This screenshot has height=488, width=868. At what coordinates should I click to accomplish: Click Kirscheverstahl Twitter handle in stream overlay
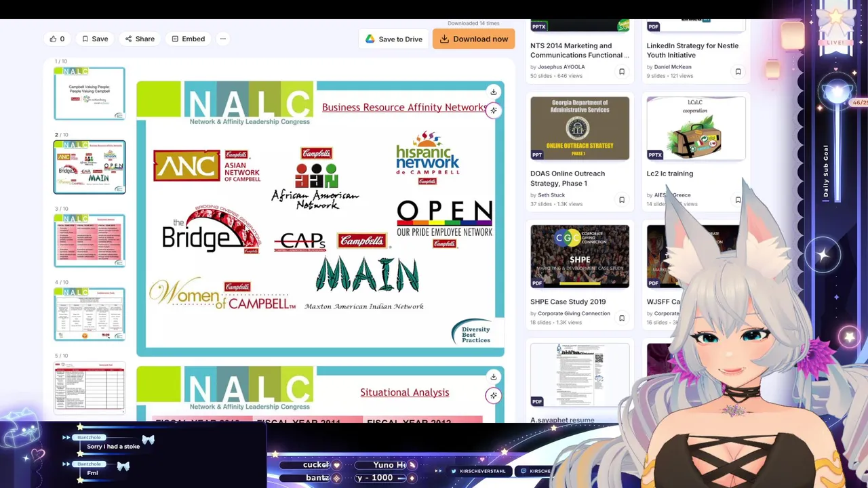(x=479, y=471)
